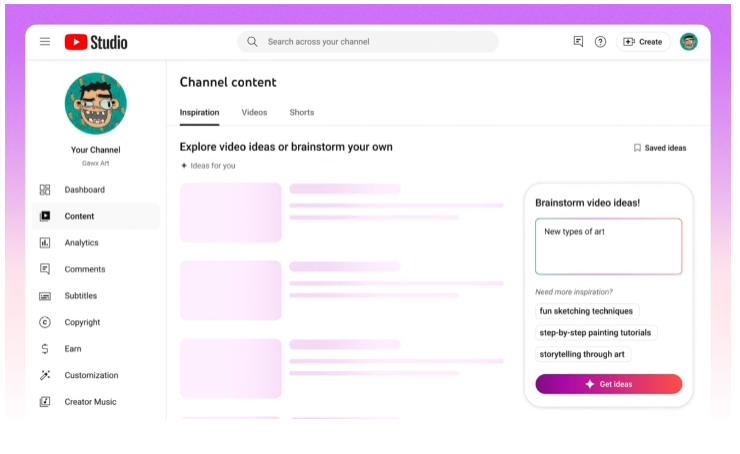This screenshot has width=740, height=454.
Task: Click the Brainstorm video ideas text box
Action: click(608, 246)
